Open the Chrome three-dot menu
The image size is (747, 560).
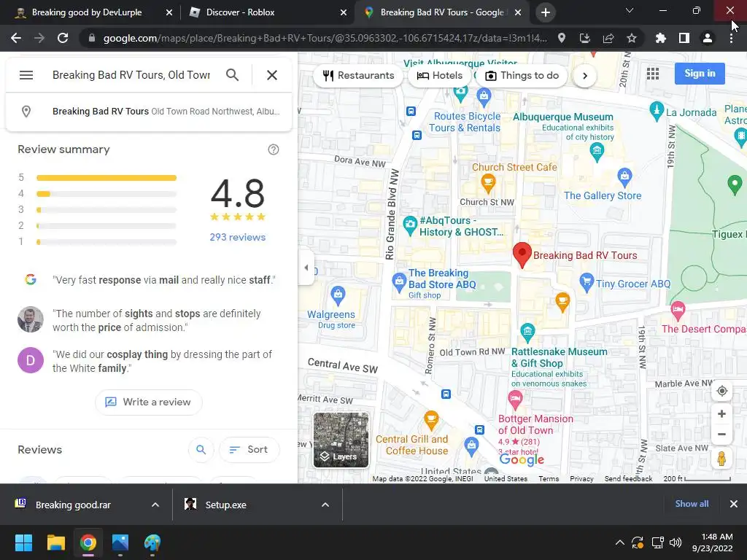tap(731, 38)
